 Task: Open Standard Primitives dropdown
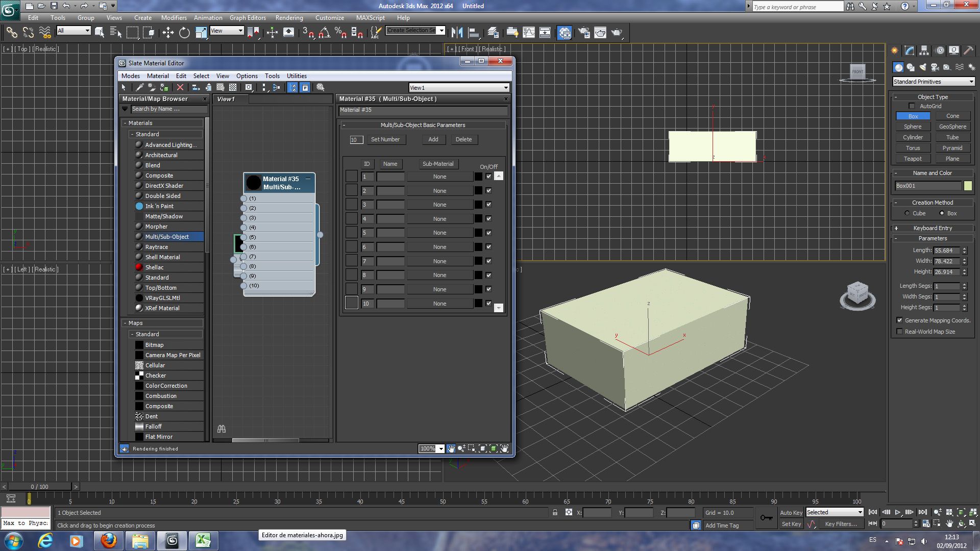tap(933, 82)
